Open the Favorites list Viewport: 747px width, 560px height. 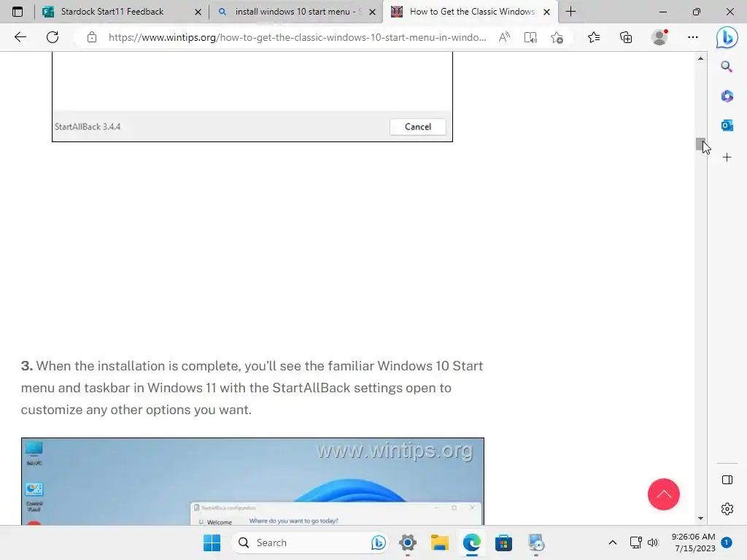click(x=594, y=37)
